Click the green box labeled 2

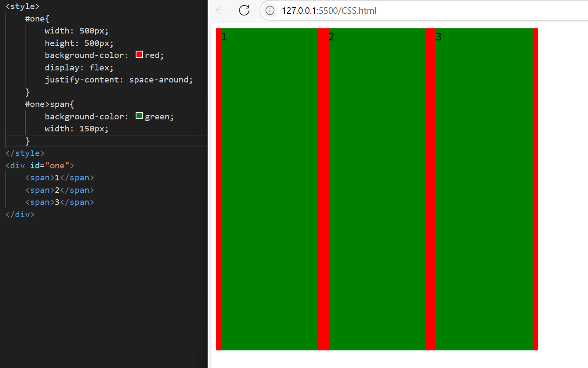[377, 189]
